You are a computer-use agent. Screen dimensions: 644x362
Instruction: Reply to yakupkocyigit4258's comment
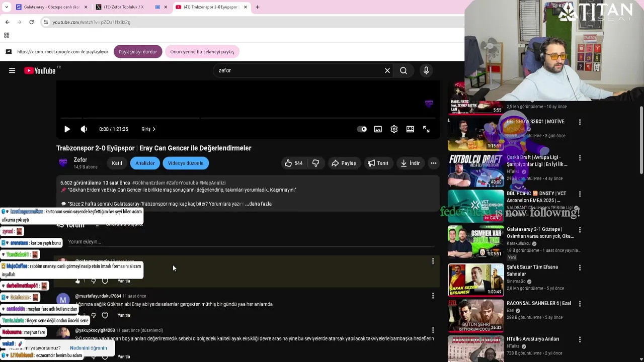[124, 356]
